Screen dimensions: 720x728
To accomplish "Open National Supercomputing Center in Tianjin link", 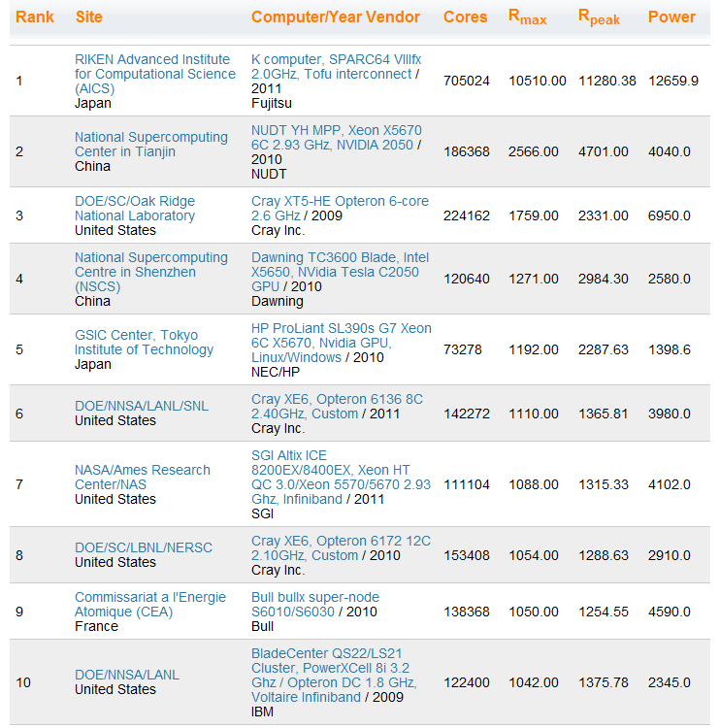I will tap(150, 145).
